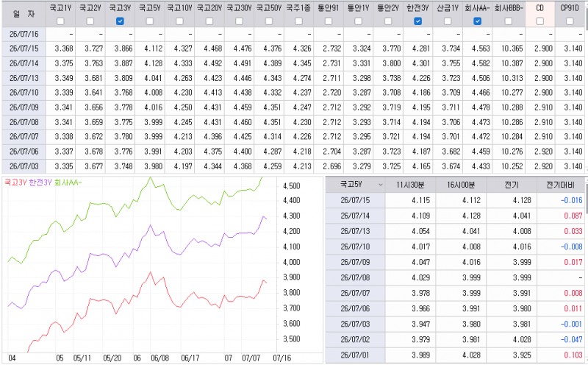Enable the 통안91 checkbox
The image size is (588, 365).
[x=329, y=21]
